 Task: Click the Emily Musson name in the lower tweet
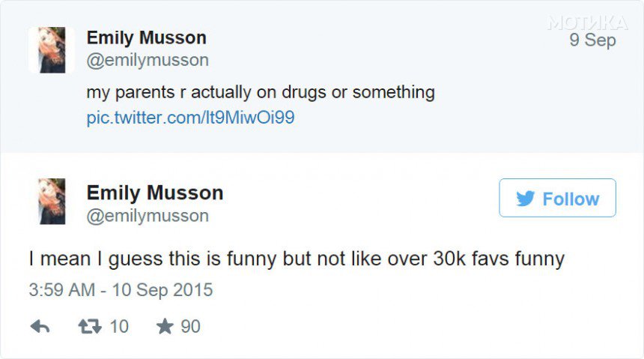155,193
